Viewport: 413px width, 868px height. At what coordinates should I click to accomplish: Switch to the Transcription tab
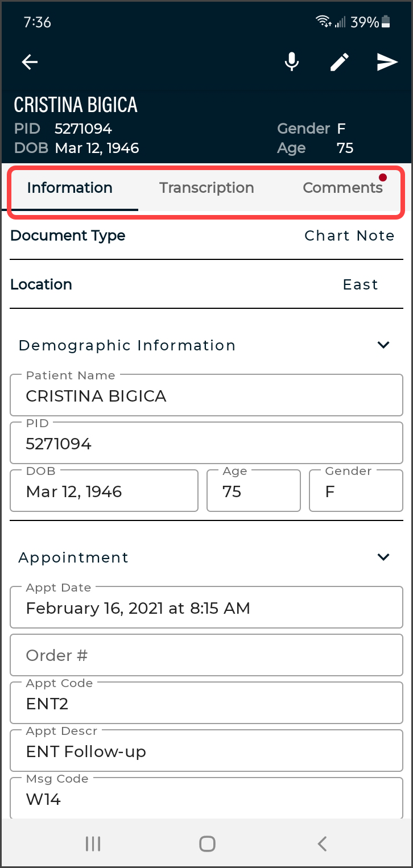(x=206, y=188)
